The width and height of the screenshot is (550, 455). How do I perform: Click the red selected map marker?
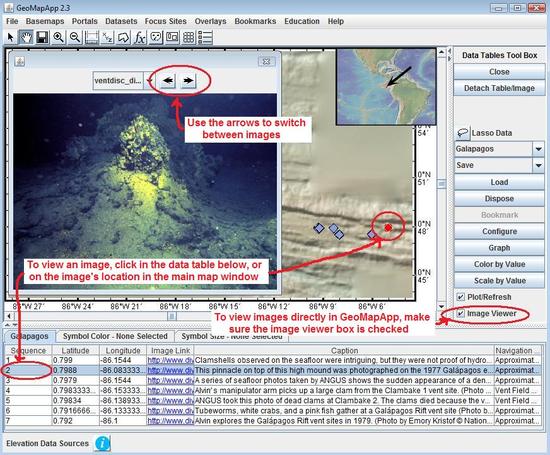point(388,228)
